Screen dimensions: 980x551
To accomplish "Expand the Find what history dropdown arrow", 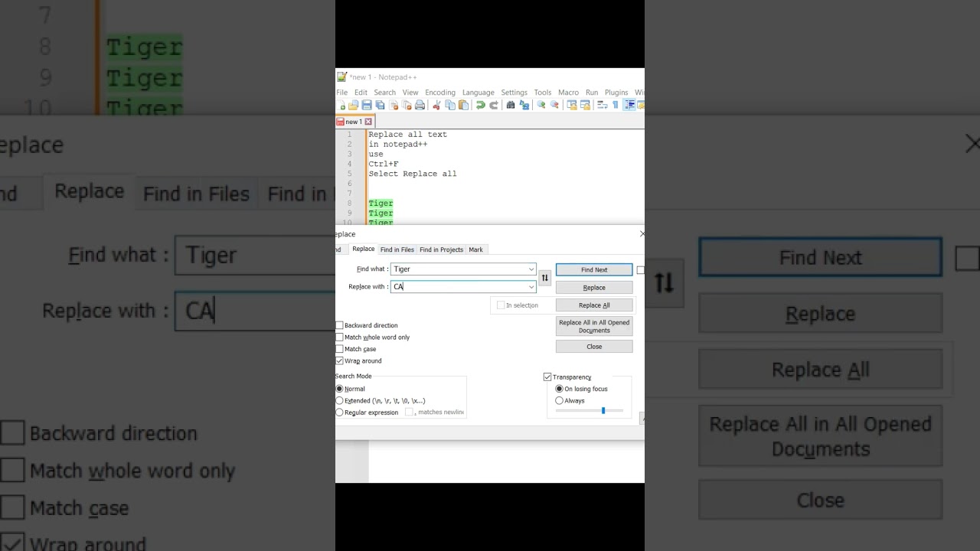I will tap(531, 269).
